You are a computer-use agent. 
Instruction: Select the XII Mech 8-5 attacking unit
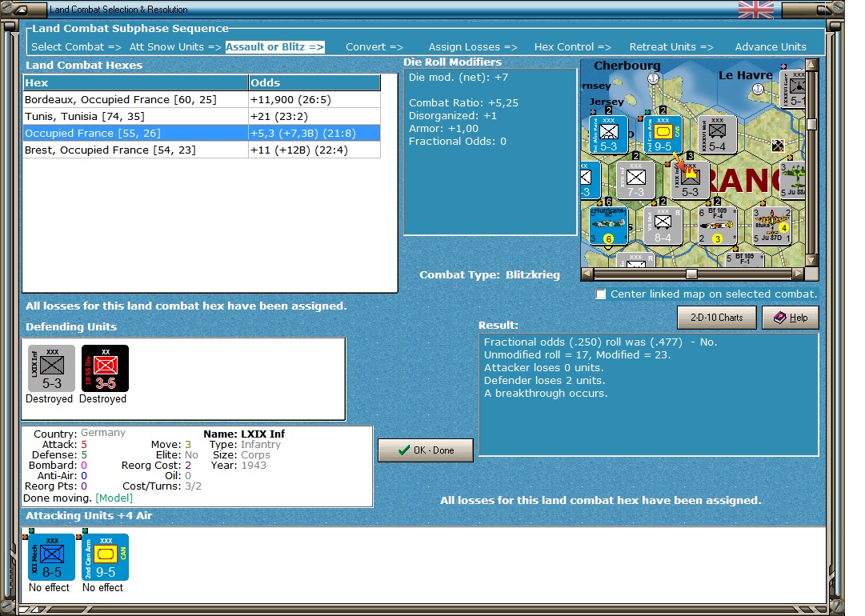(x=52, y=557)
